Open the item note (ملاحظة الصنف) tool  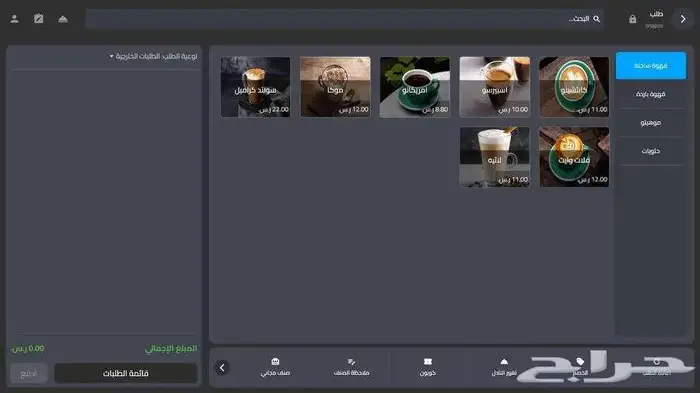click(x=351, y=361)
